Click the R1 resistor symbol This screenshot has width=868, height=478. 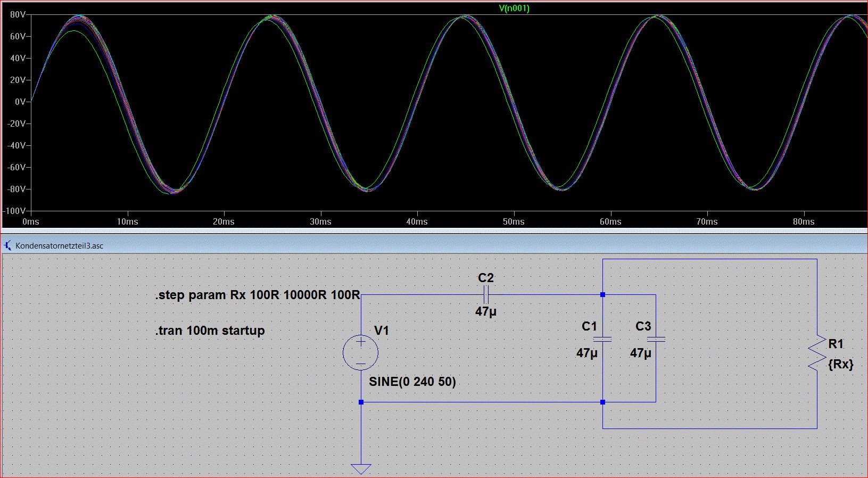point(817,353)
